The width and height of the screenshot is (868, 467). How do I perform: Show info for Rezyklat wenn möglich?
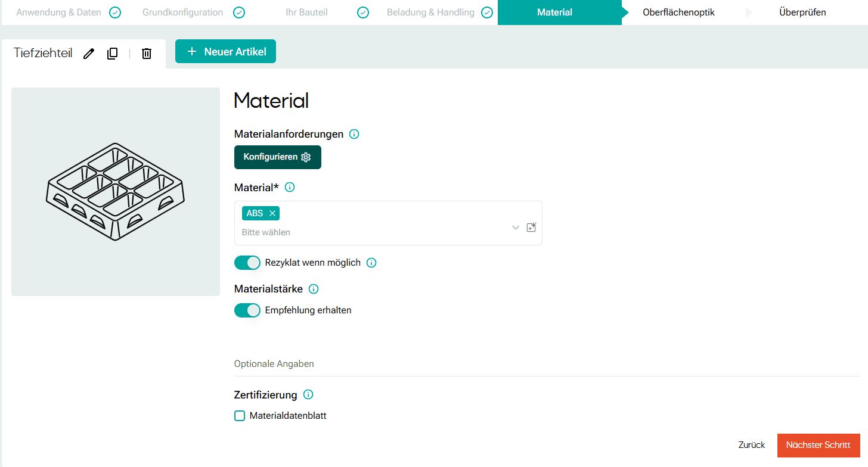click(371, 263)
